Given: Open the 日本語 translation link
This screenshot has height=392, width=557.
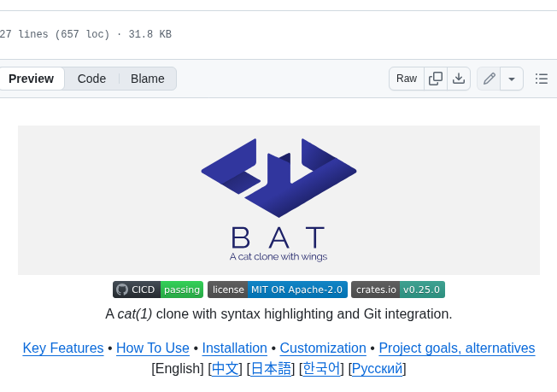Looking at the screenshot, I should click(x=271, y=369).
